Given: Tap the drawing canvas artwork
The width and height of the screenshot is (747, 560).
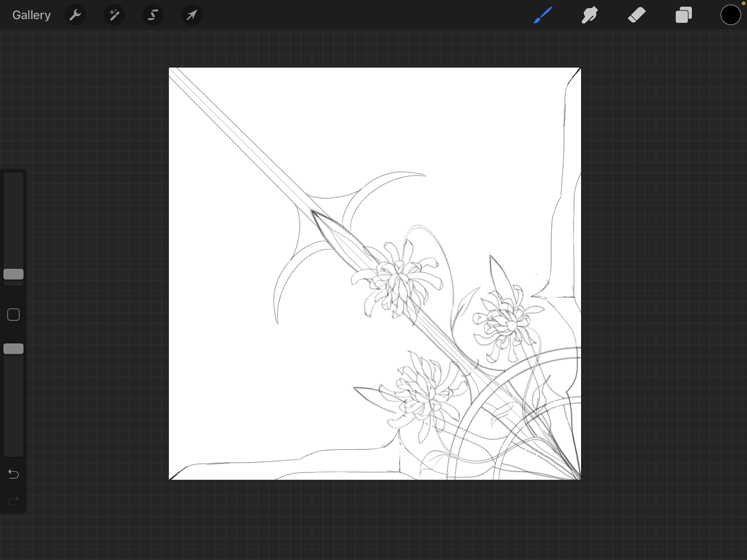Looking at the screenshot, I should click(375, 273).
